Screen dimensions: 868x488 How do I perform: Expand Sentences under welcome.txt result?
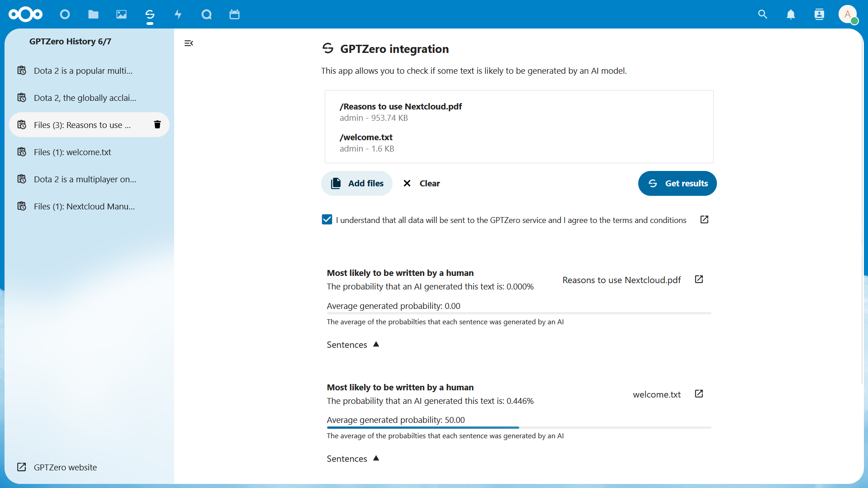(353, 459)
